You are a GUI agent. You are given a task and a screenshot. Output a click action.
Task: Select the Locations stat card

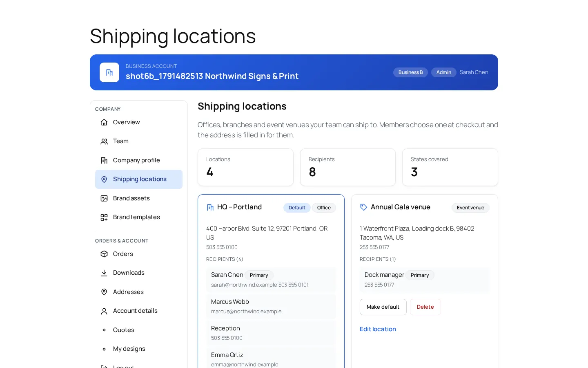245,167
